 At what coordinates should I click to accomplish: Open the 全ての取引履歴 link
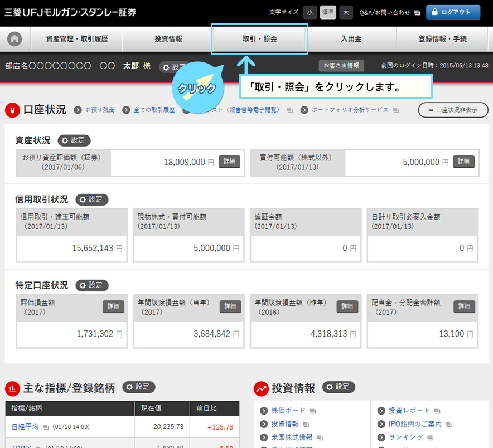coord(154,110)
